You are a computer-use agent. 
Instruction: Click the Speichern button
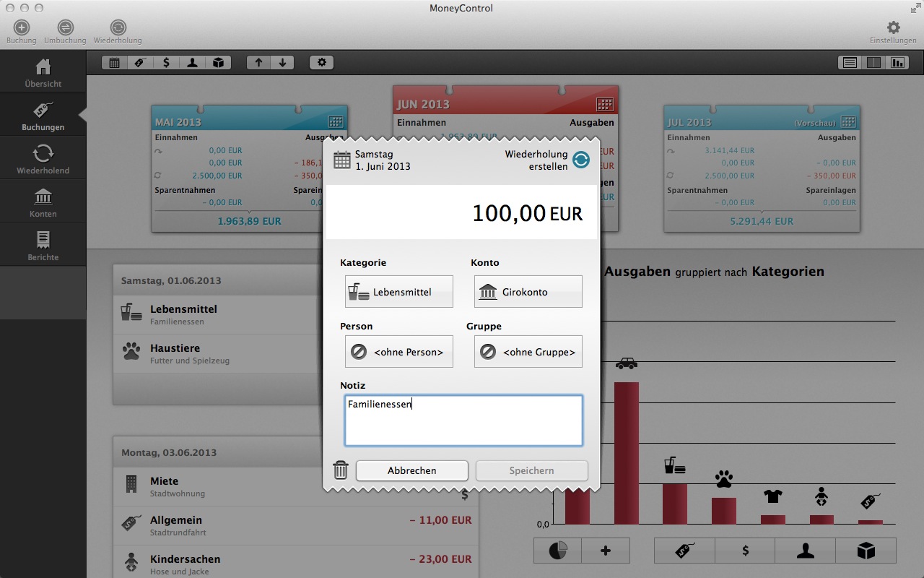(531, 470)
